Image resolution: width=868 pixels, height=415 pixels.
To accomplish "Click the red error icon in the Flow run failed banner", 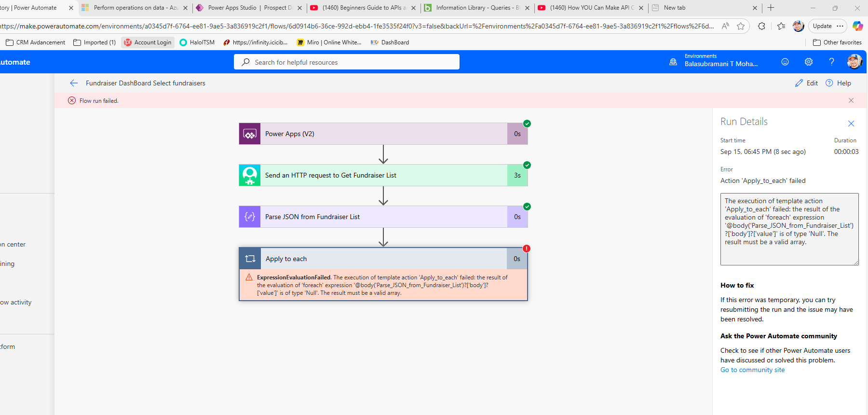I will [72, 100].
